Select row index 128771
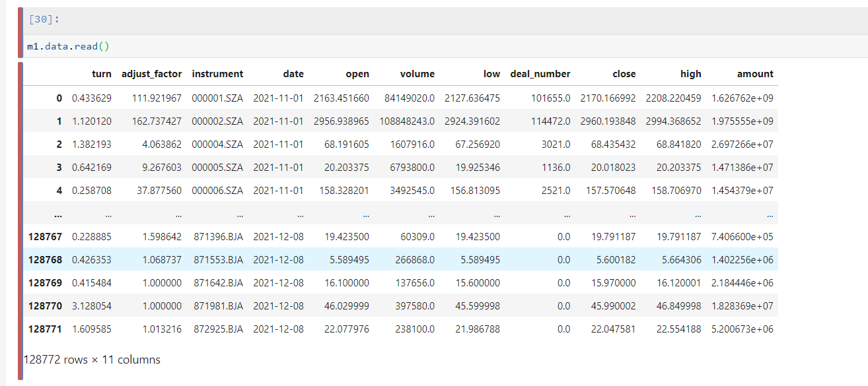Image resolution: width=868 pixels, height=386 pixels. pos(46,329)
